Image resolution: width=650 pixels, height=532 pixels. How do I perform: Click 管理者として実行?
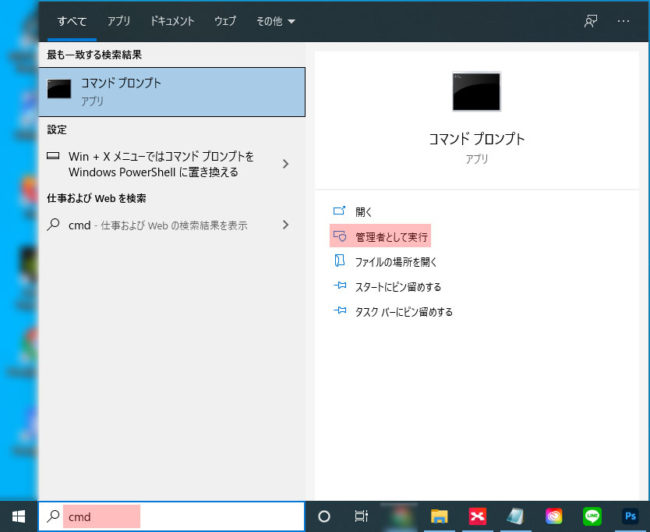pyautogui.click(x=391, y=237)
